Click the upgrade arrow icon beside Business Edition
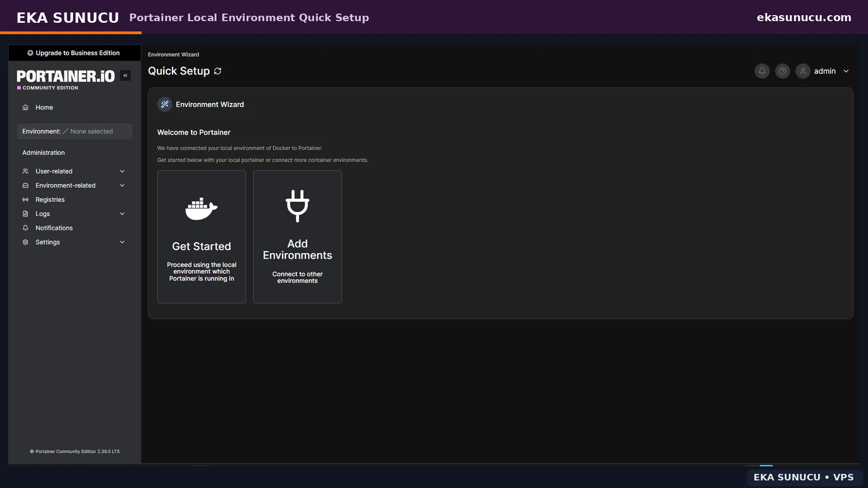This screenshot has height=488, width=868. 30,53
